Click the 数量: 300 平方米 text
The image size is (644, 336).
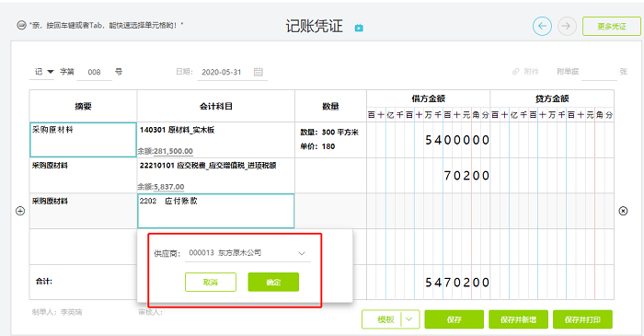pyautogui.click(x=329, y=133)
